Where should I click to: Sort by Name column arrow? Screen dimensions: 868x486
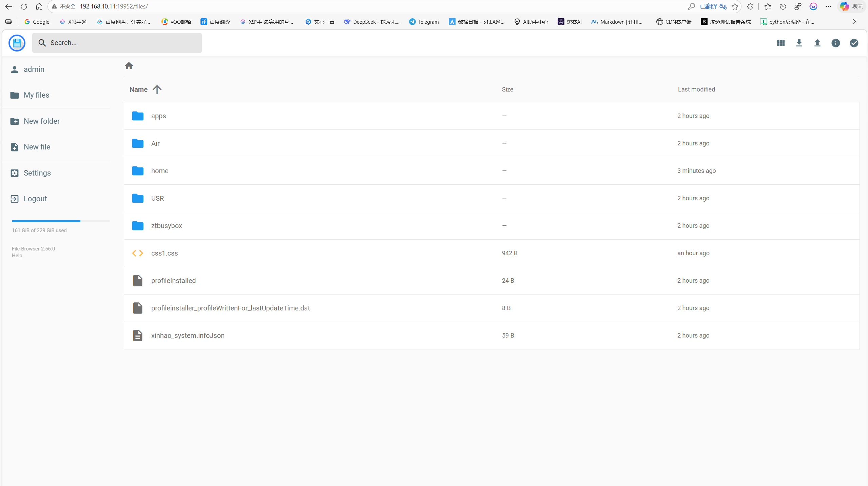tap(157, 89)
